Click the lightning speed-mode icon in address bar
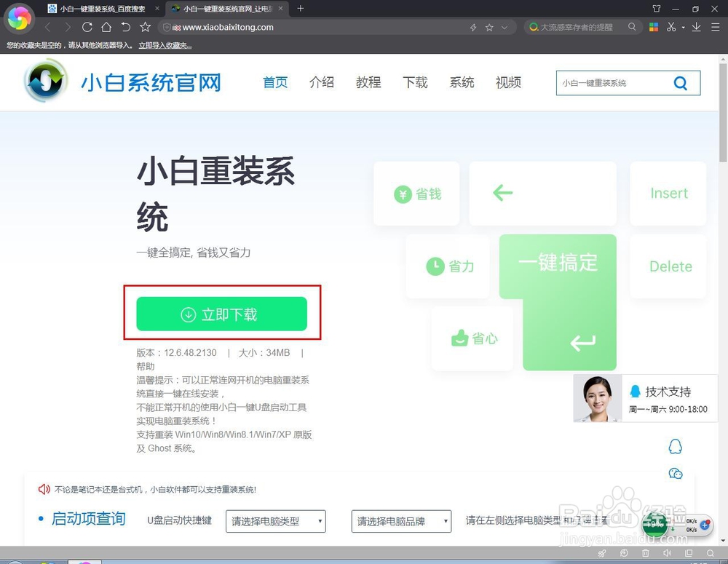 (473, 28)
